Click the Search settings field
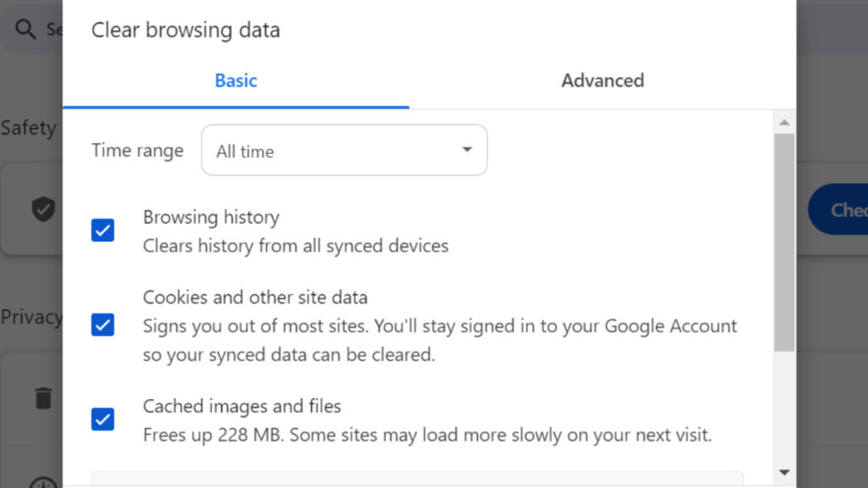The image size is (868, 488). pyautogui.click(x=51, y=28)
